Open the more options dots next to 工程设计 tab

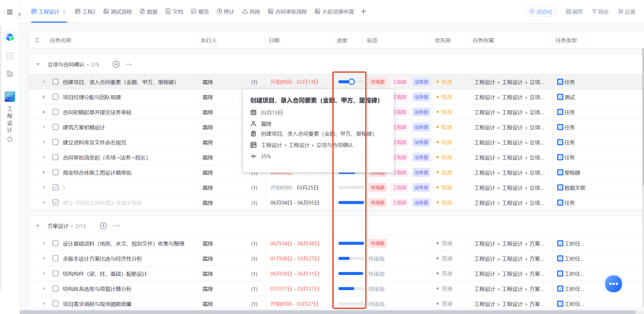(x=64, y=11)
